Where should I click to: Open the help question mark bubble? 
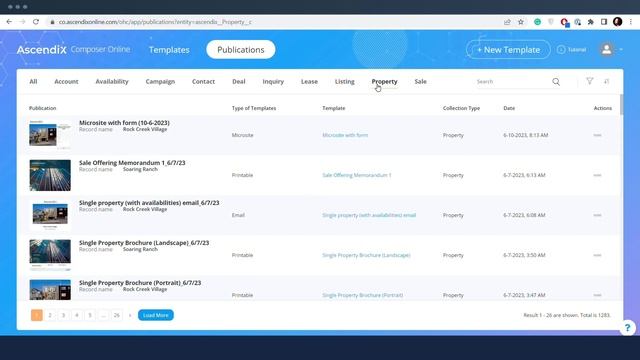pyautogui.click(x=628, y=327)
